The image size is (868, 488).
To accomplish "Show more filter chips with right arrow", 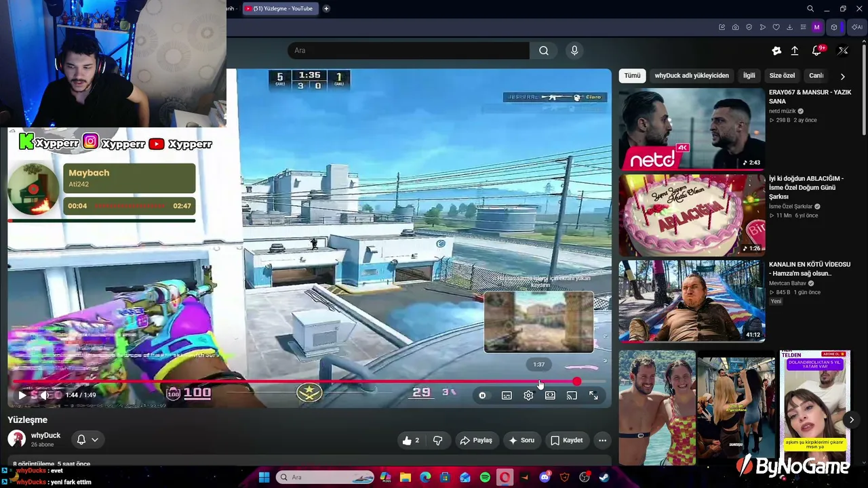I will (x=842, y=77).
